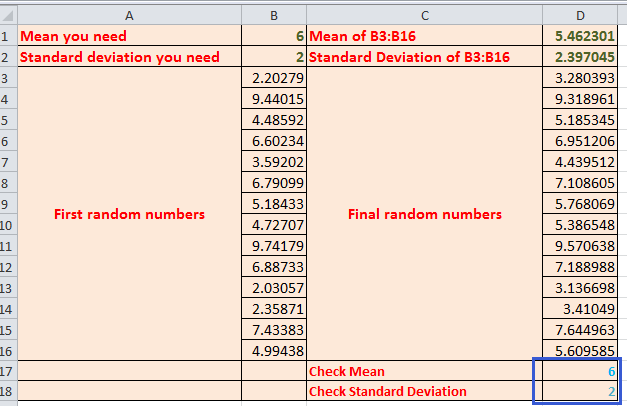
Task: Click the Select All corner triangle
Action: pyautogui.click(x=8, y=16)
